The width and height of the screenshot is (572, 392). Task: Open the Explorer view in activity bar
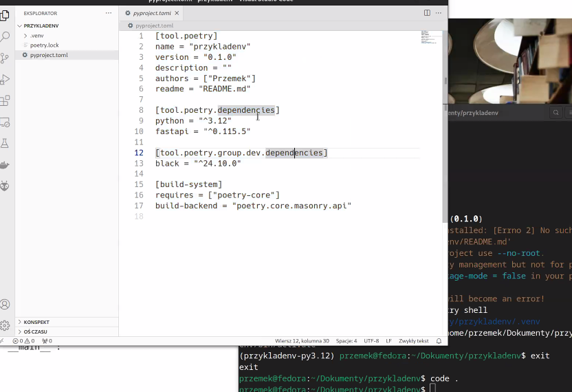[5, 15]
